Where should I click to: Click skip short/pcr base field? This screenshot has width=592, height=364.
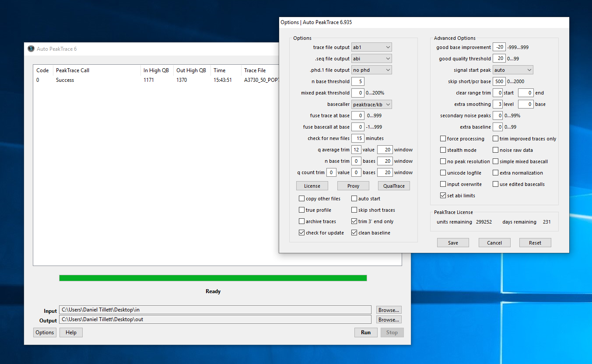coord(499,81)
